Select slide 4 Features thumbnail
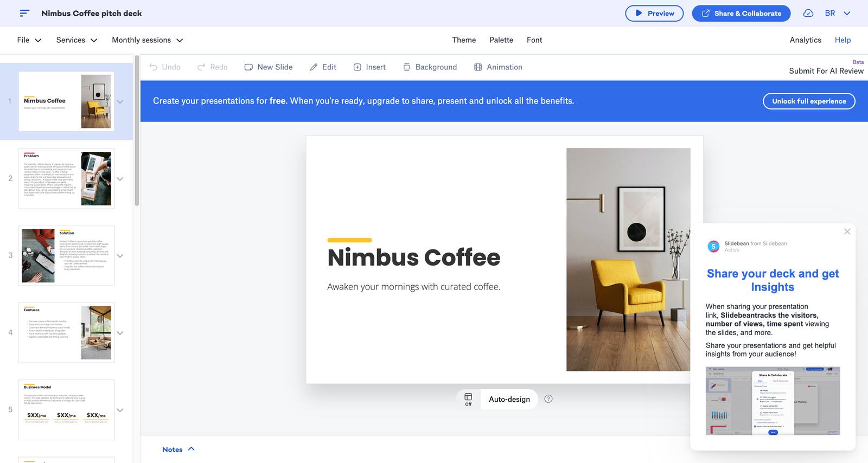The image size is (868, 463). [x=66, y=332]
